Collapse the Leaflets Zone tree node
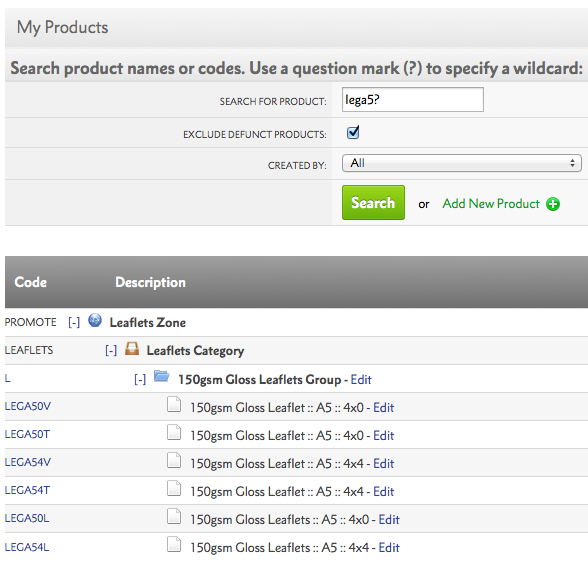 74,322
